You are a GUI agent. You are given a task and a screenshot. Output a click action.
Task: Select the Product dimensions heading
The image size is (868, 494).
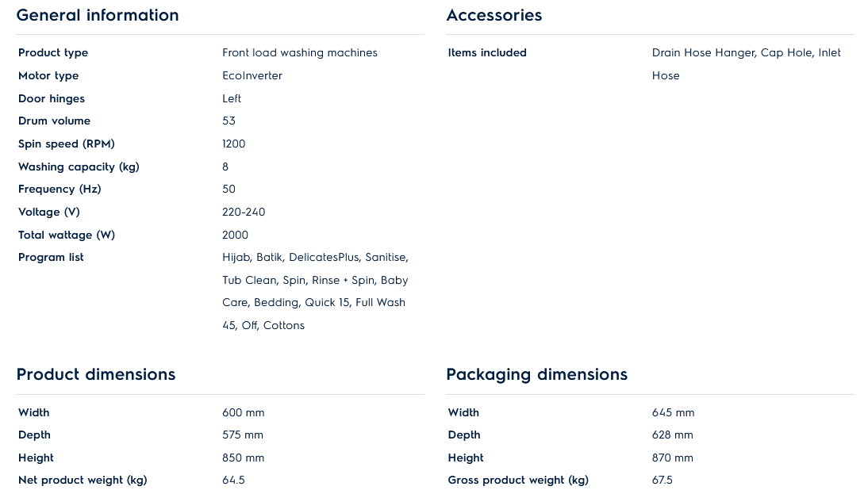coord(96,374)
